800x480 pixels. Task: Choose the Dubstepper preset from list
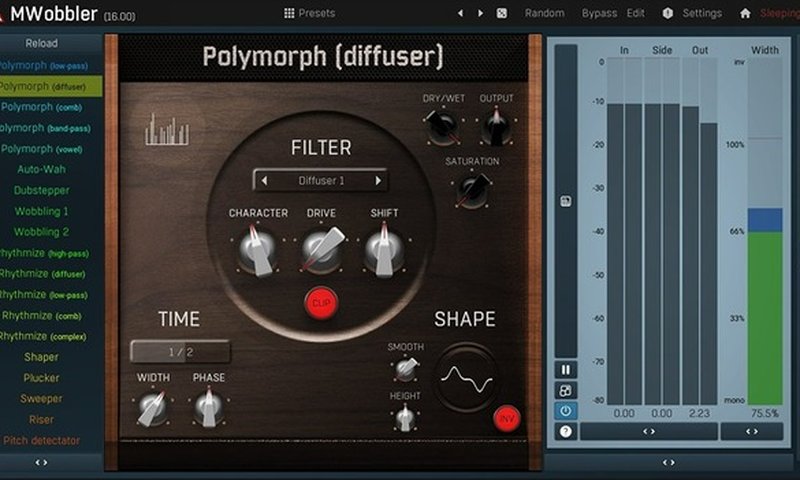pyautogui.click(x=41, y=191)
